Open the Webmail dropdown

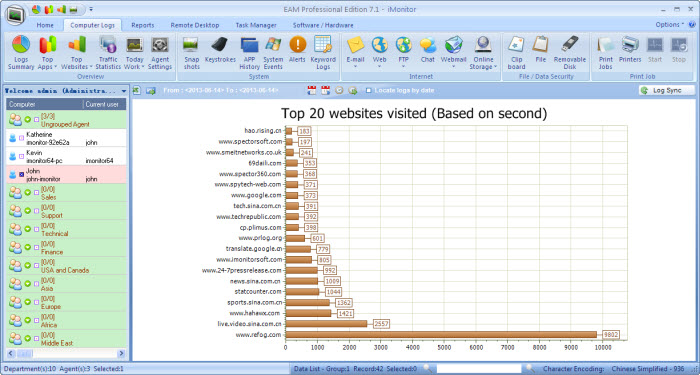coord(454,53)
